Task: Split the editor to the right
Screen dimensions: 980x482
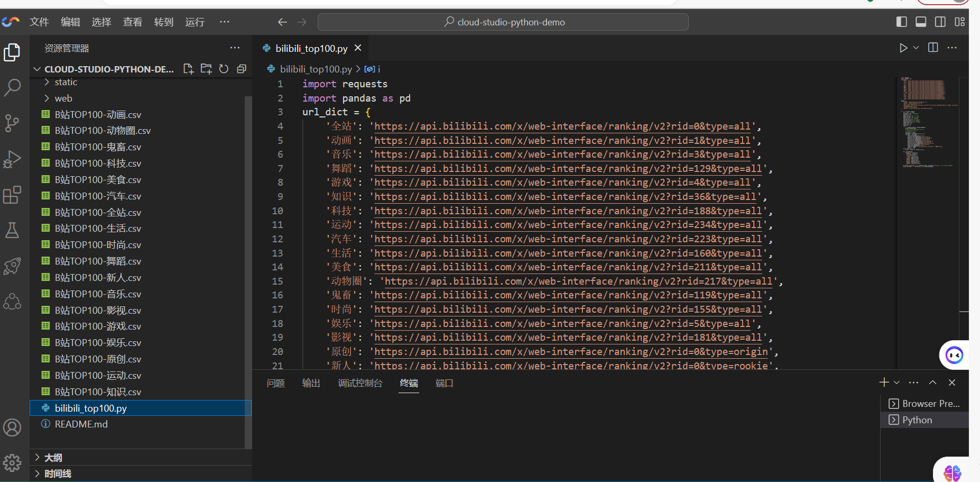Action: [x=933, y=48]
